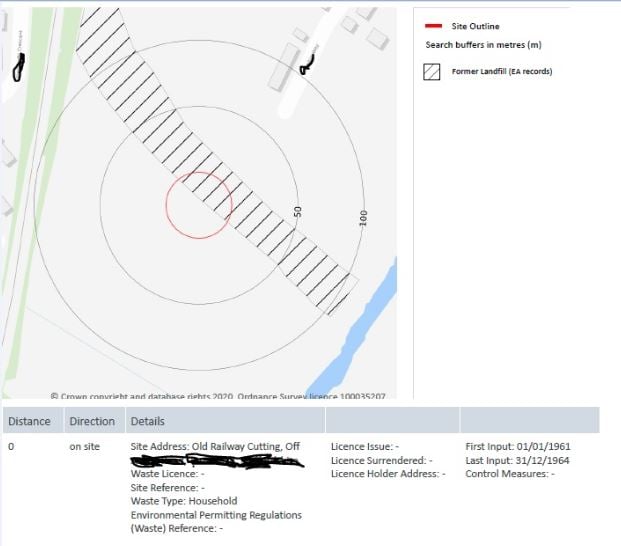Click the "Last Input: 31/12/1964" entry
Image resolution: width=621 pixels, height=546 pixels.
[518, 460]
